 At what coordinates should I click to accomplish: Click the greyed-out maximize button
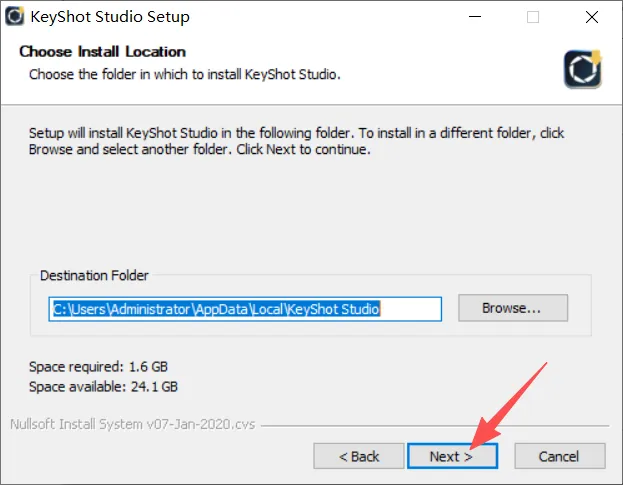point(532,17)
